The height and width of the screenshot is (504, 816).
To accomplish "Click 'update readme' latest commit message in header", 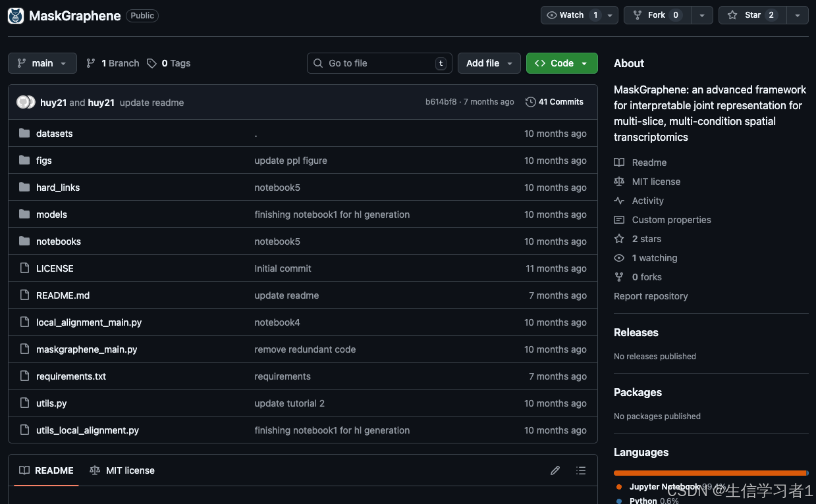I will tap(151, 103).
